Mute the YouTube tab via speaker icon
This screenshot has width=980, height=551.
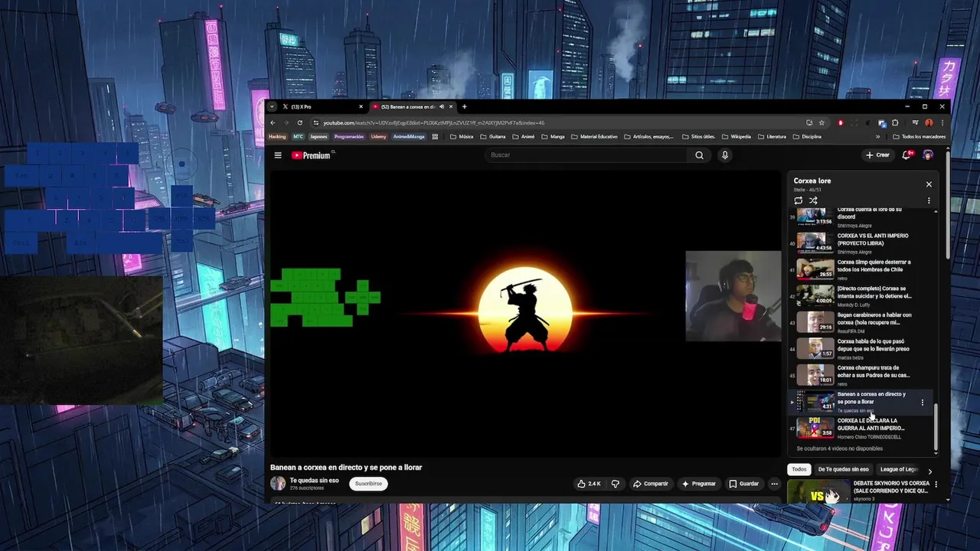pos(442,106)
